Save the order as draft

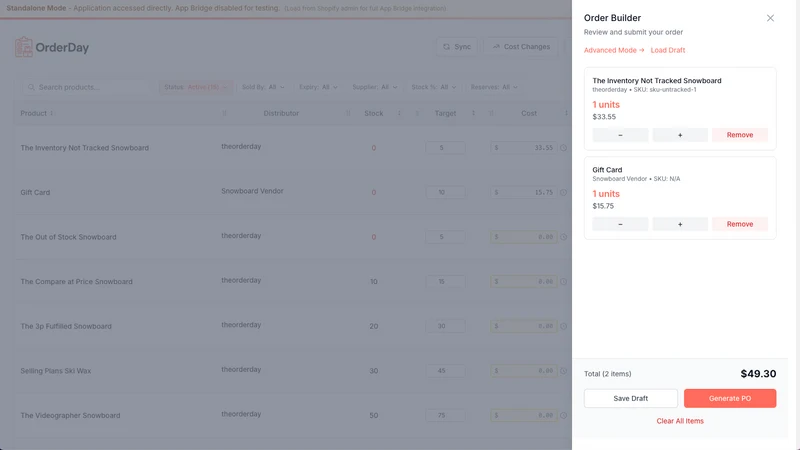pyautogui.click(x=631, y=398)
